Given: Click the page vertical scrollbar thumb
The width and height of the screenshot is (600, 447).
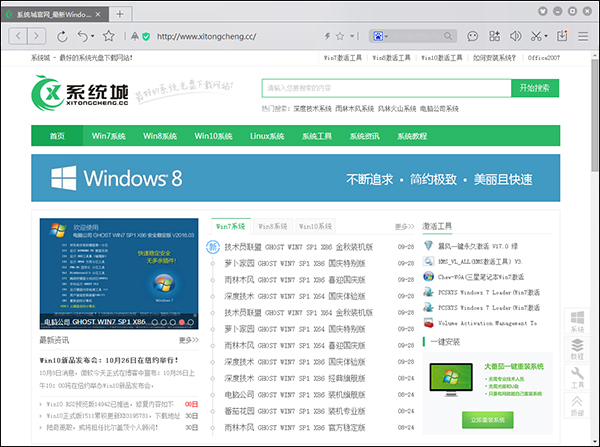Looking at the screenshot, I should tap(594, 115).
